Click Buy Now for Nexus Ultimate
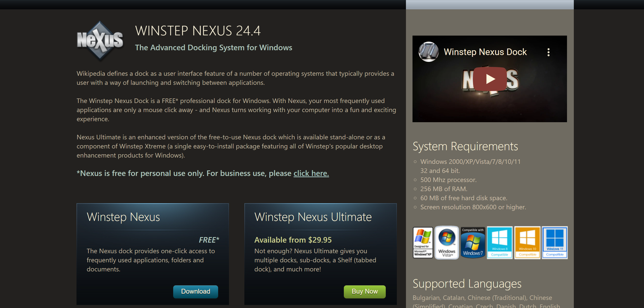 [364, 291]
